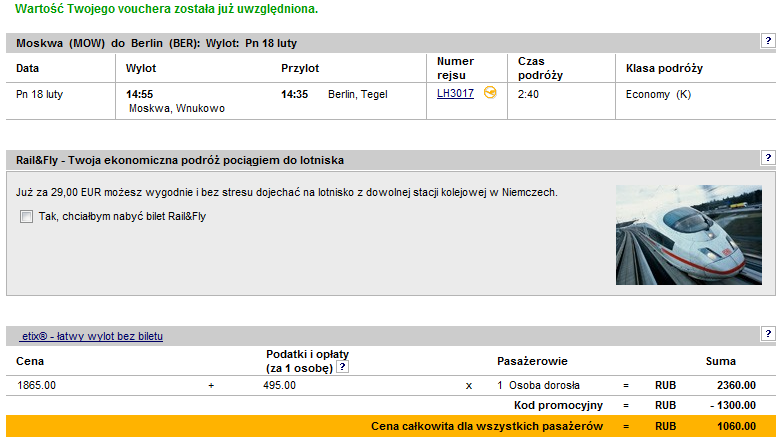Click the green voucher confirmation message
Screen dimensions: 780x439
coord(167,9)
